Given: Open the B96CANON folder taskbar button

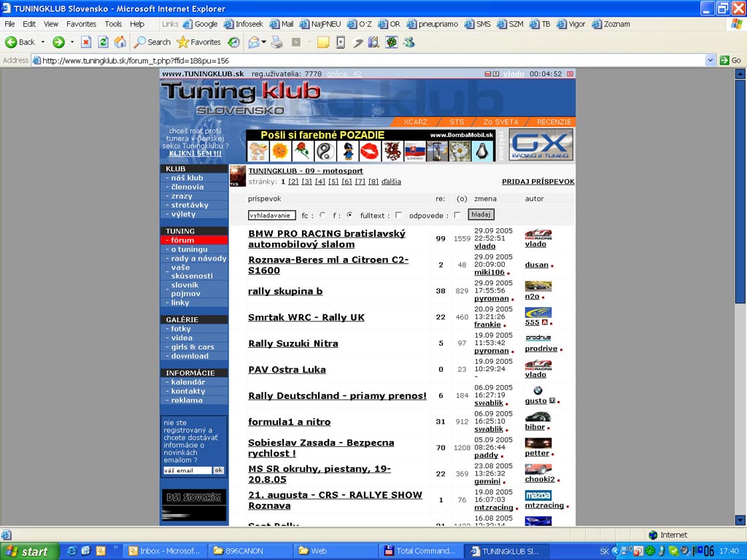Looking at the screenshot, I should [x=249, y=551].
